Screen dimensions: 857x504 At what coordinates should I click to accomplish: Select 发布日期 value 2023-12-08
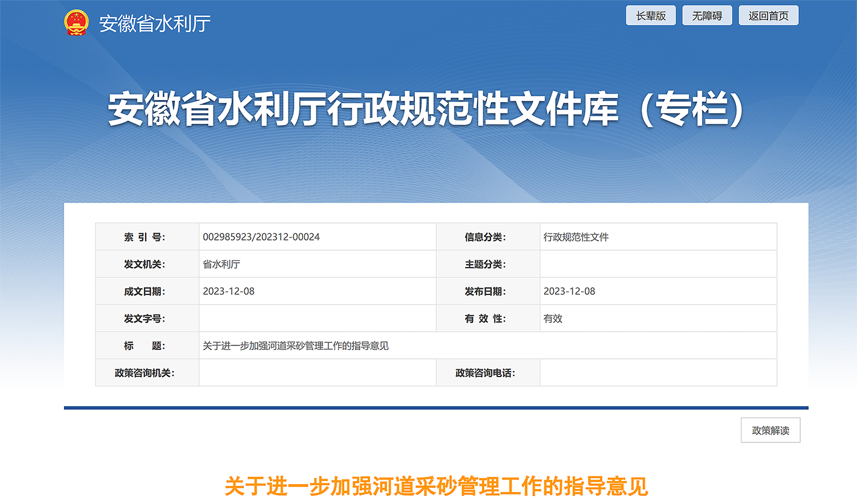[569, 291]
